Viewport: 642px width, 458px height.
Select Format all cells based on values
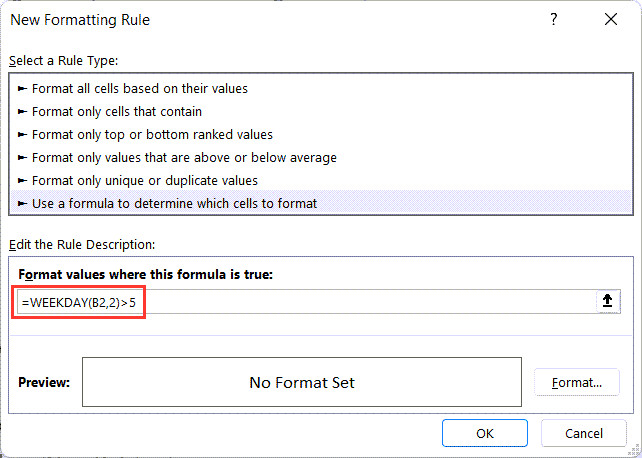pyautogui.click(x=139, y=88)
